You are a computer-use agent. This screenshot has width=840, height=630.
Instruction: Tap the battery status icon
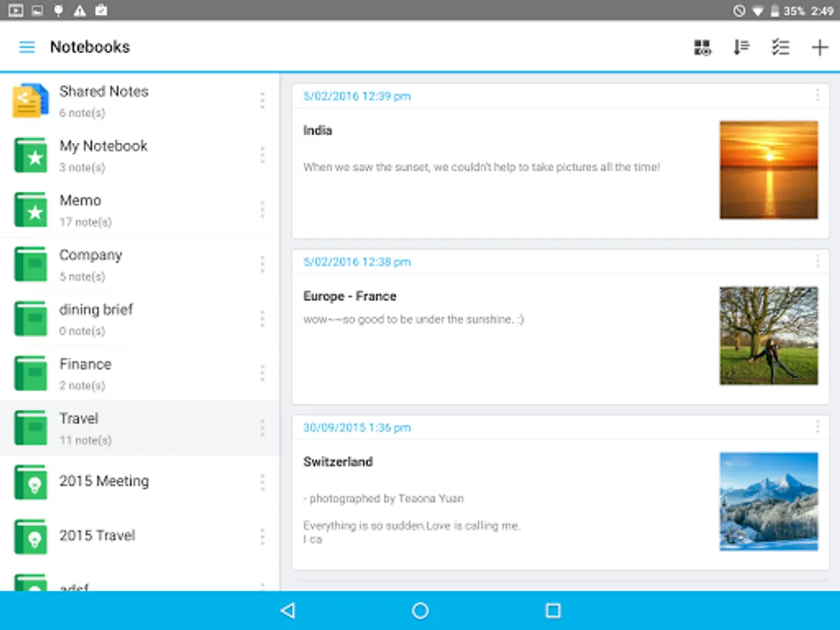(x=775, y=10)
